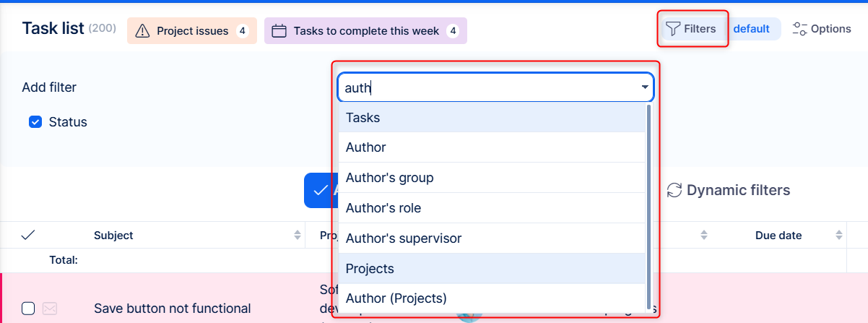Expand the add filter dropdown arrow
Viewport: 868px width, 323px height.
point(644,87)
